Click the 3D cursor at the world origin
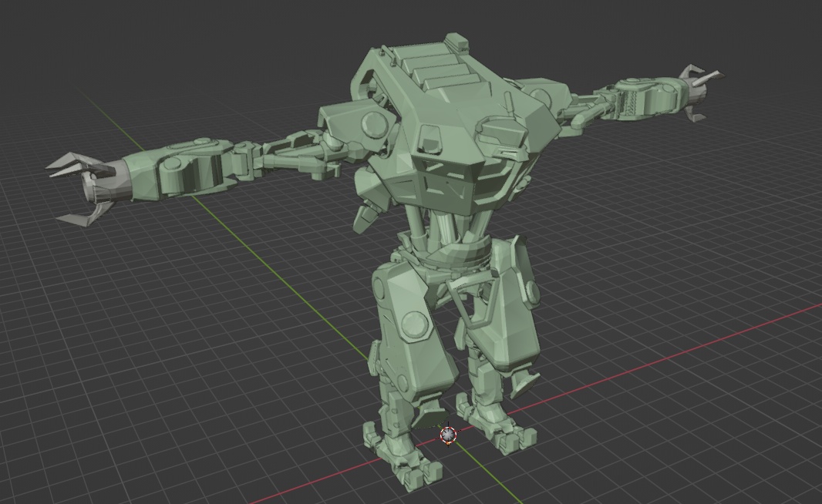Image resolution: width=822 pixels, height=504 pixels. pos(448,435)
